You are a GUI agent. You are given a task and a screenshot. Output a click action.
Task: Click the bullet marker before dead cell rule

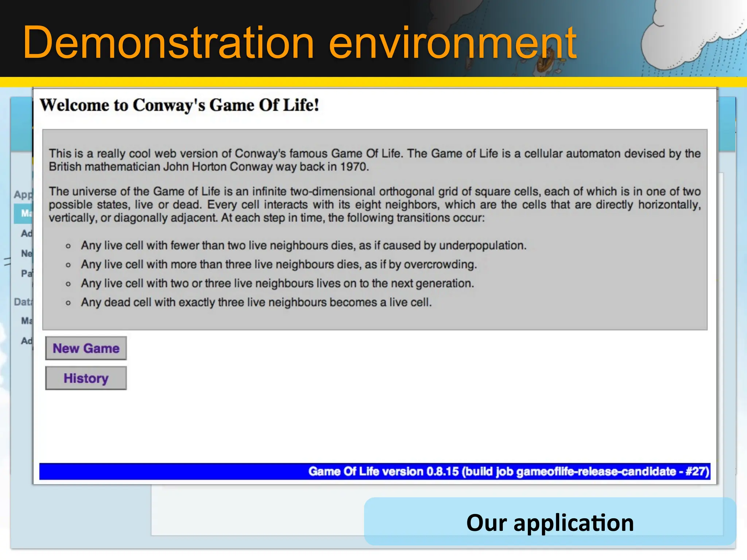point(68,303)
